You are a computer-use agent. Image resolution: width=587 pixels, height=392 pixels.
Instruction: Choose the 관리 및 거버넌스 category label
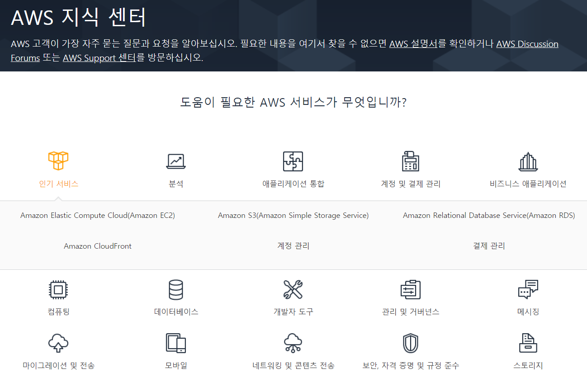pos(411,312)
